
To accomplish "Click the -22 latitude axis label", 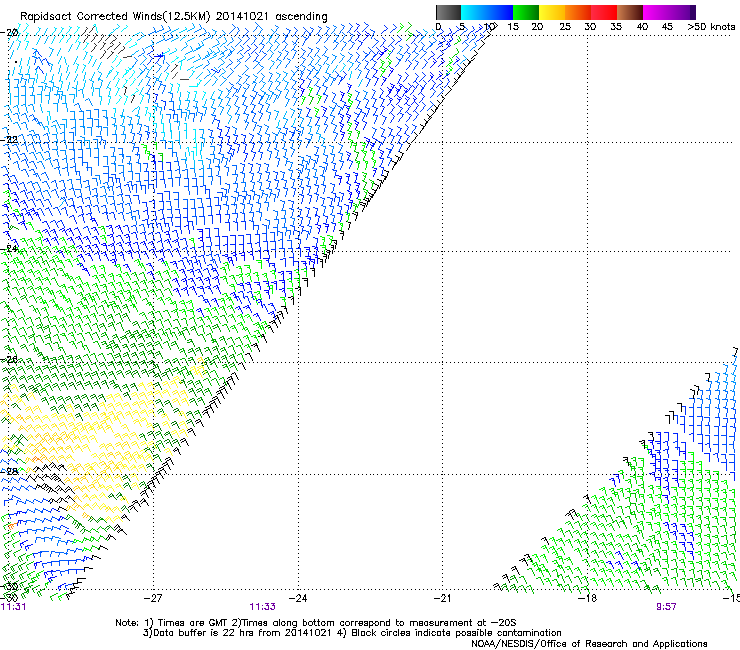I will tap(9, 140).
